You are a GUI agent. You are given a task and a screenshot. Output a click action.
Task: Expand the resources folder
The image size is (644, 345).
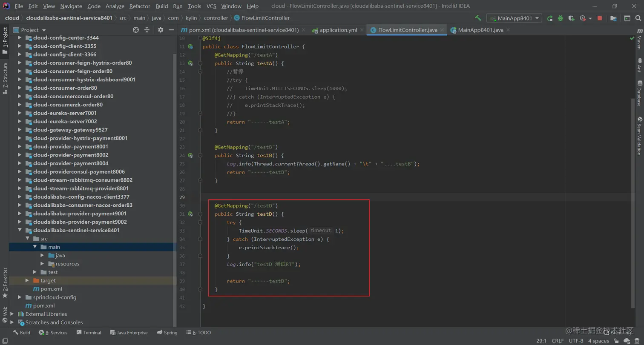(43, 264)
